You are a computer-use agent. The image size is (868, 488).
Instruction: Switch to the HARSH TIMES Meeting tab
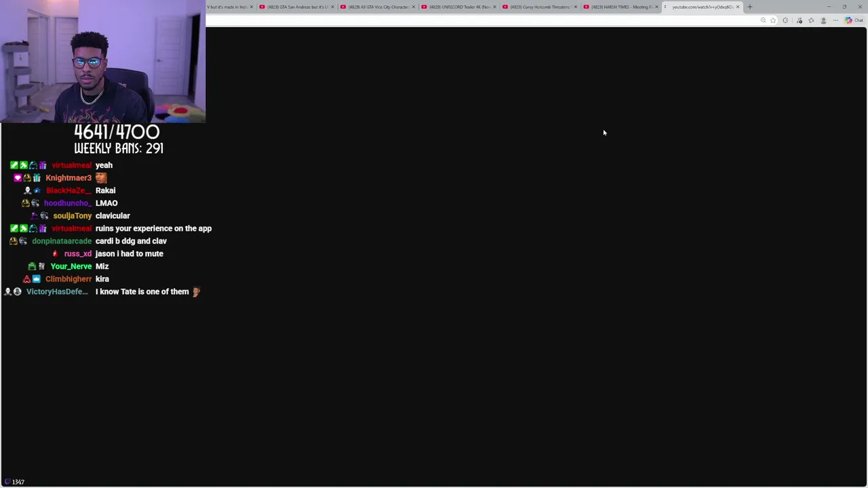pyautogui.click(x=620, y=7)
